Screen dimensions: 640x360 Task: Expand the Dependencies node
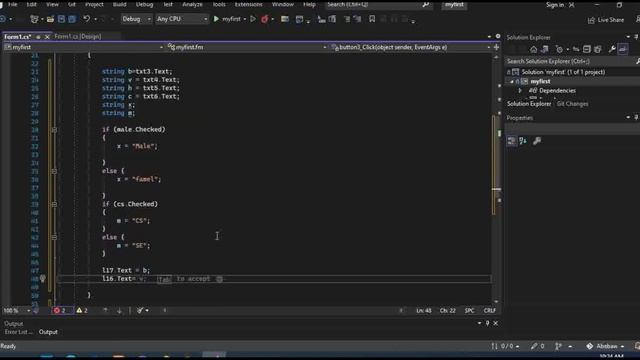[x=520, y=91]
